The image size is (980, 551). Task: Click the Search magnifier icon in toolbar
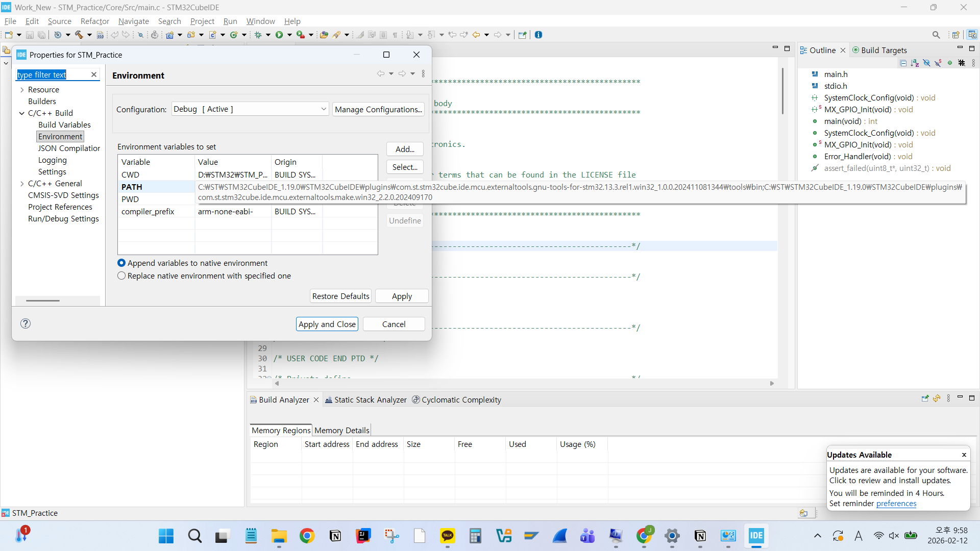[936, 35]
